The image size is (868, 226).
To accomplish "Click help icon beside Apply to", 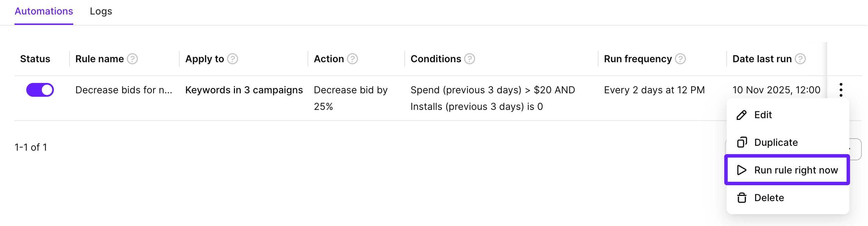I will (233, 59).
